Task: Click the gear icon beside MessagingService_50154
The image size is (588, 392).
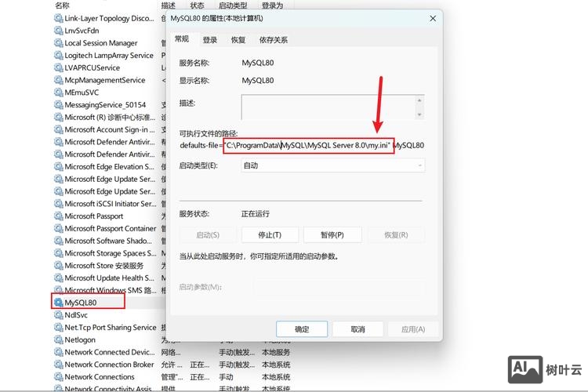Action: click(x=58, y=104)
